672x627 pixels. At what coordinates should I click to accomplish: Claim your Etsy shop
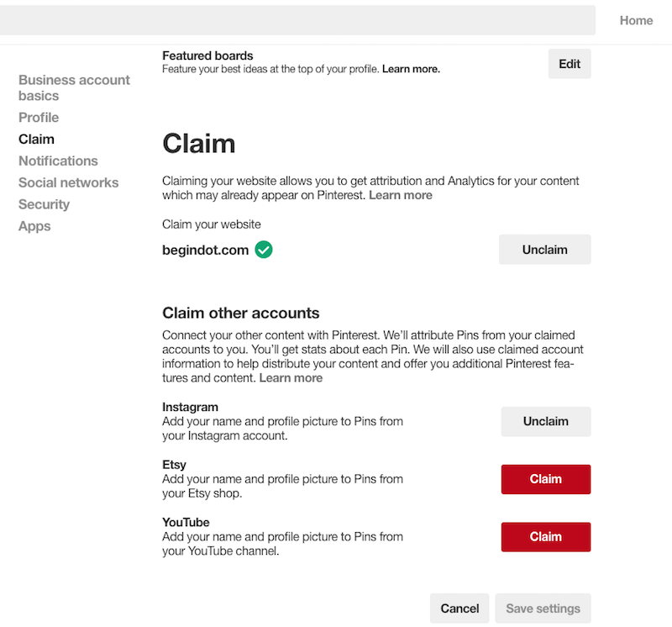(x=546, y=479)
